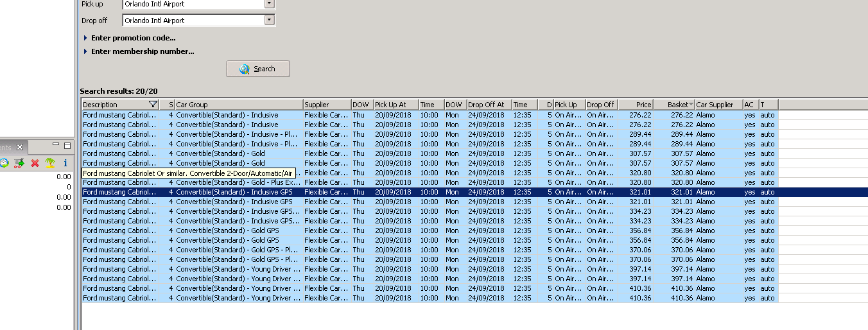Click 321.01 price in the highlighted row
868x330 pixels.
tap(640, 192)
